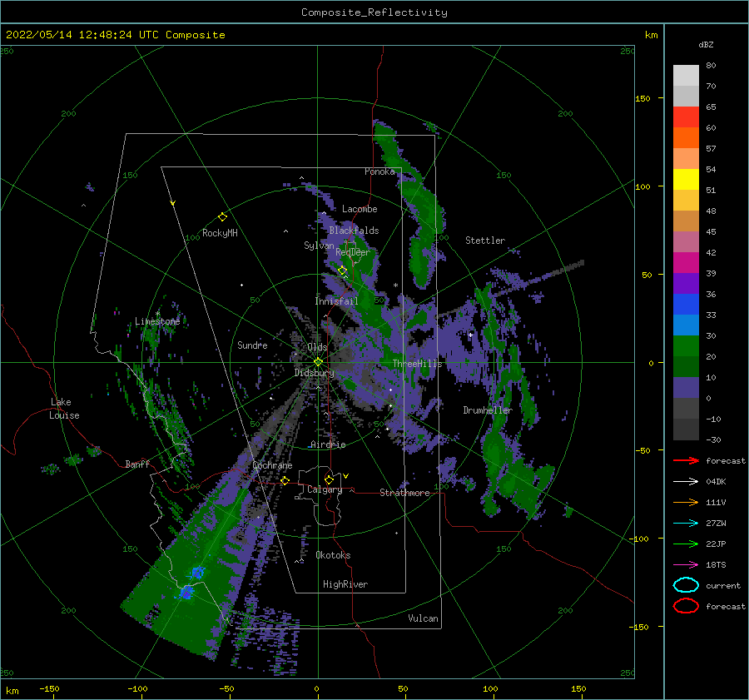Click the Sylvan label

click(x=319, y=246)
